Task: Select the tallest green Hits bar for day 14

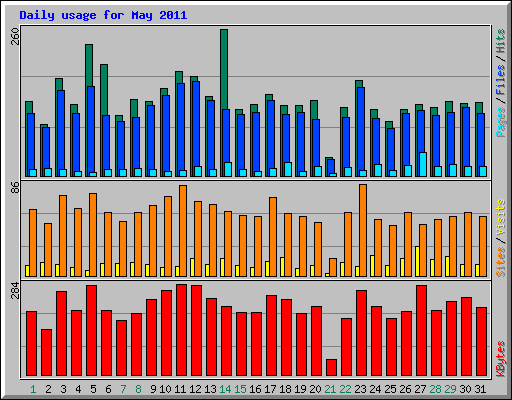Action: (x=224, y=69)
